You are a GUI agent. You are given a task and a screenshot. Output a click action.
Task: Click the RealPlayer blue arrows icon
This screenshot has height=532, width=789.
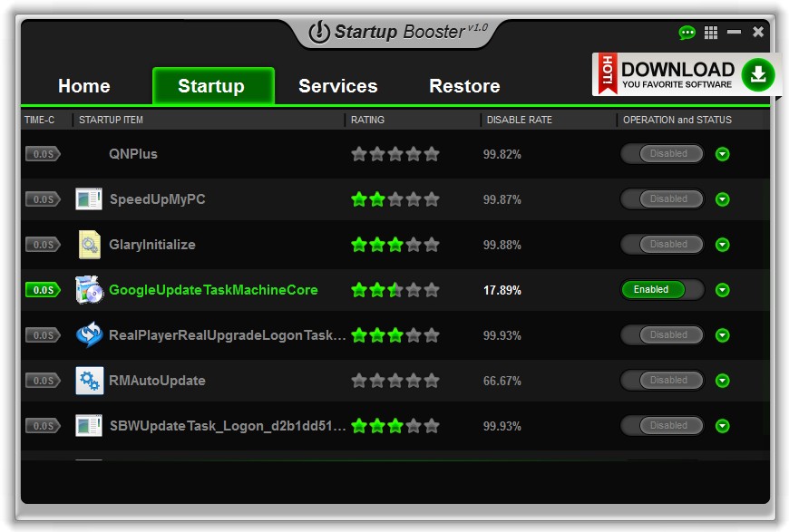coord(89,335)
